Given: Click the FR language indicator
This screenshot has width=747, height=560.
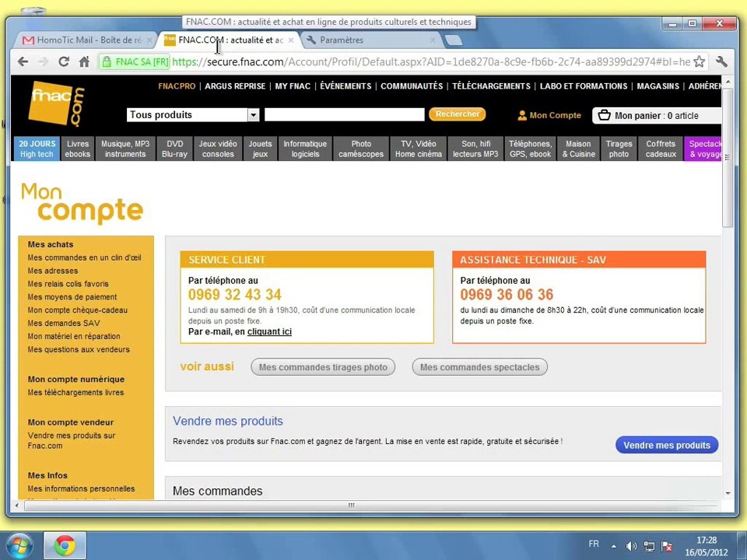Looking at the screenshot, I should [594, 544].
